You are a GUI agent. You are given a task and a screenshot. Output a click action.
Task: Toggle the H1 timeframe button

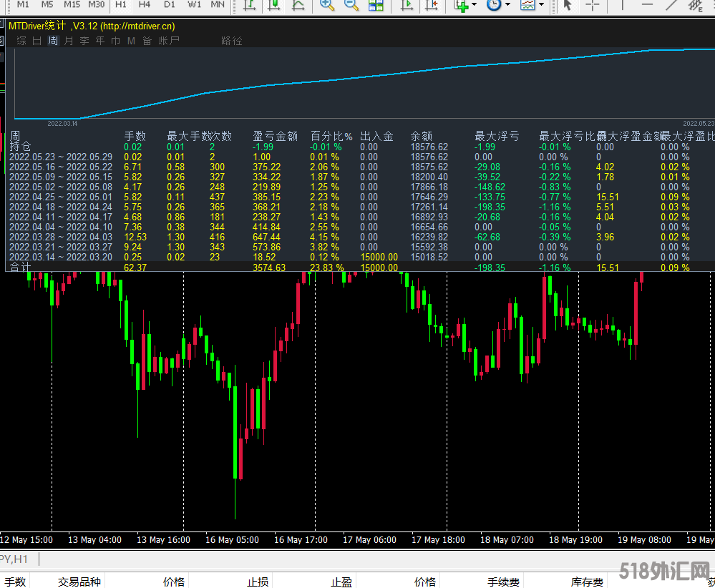(x=121, y=4)
